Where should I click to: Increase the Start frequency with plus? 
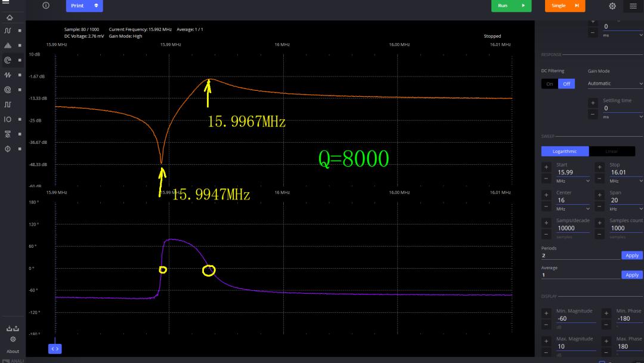(546, 167)
